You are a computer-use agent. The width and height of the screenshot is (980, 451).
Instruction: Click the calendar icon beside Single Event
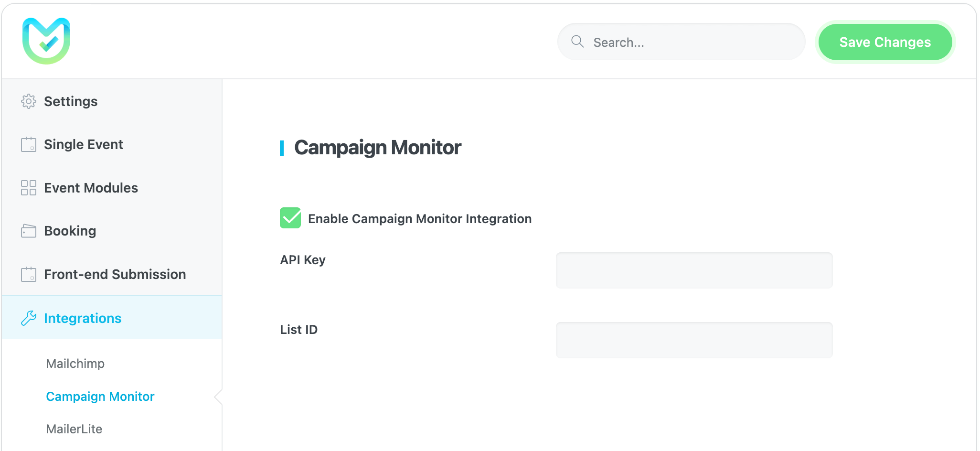coord(29,144)
